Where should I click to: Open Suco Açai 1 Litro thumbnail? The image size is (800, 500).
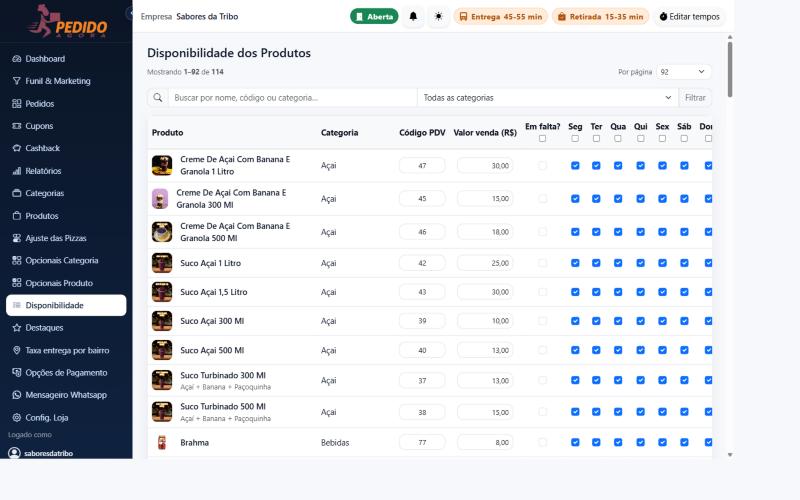click(162, 263)
